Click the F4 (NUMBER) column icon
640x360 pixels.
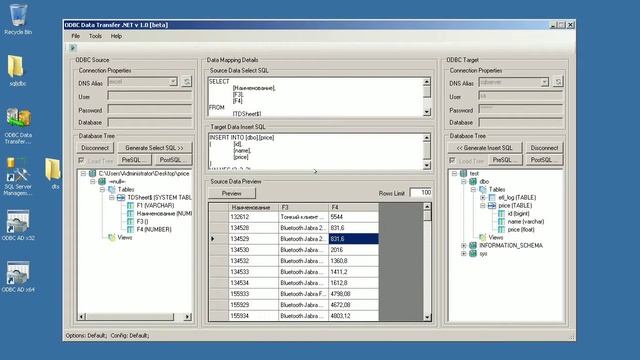[130, 229]
